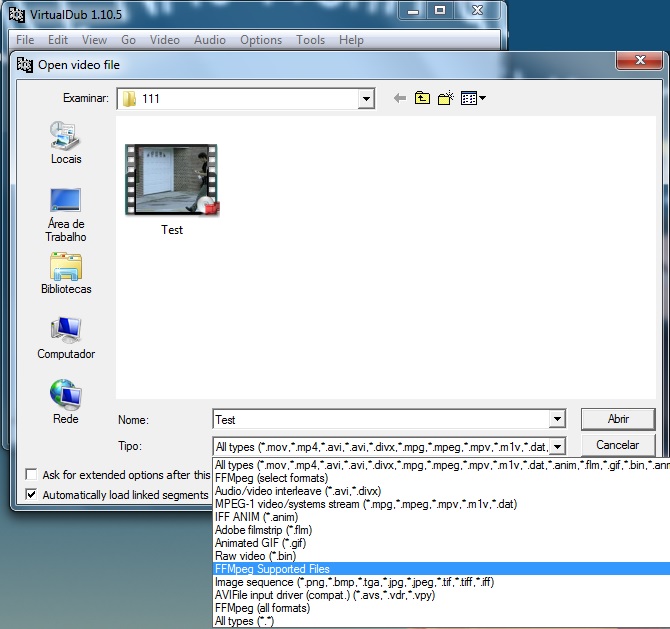This screenshot has width=670, height=629.
Task: Click the Test file name label
Action: pos(172,230)
